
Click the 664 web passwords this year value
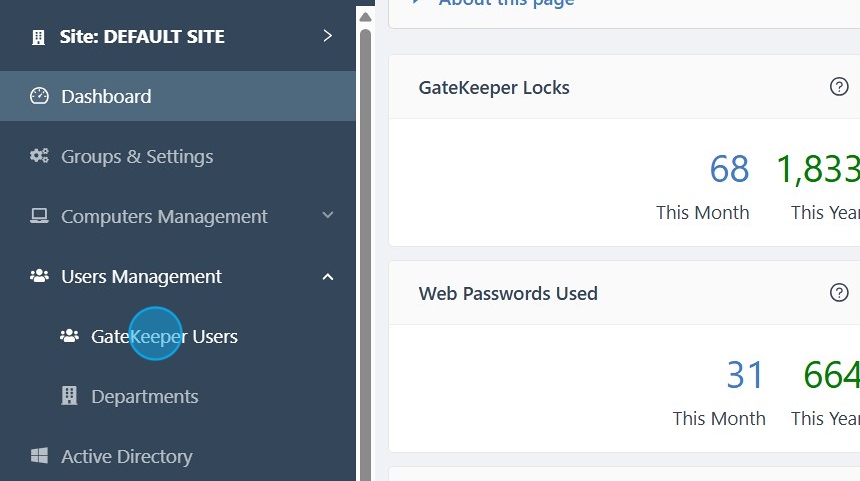(x=831, y=375)
